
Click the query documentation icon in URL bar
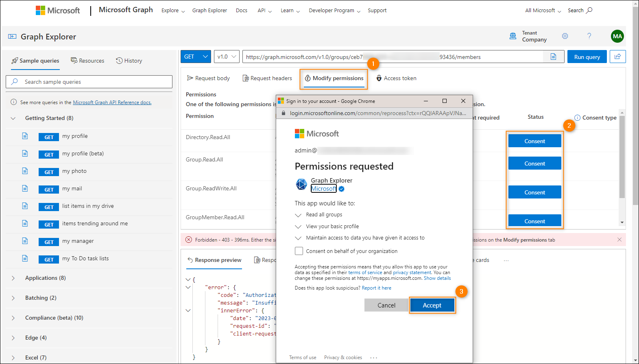click(x=553, y=57)
